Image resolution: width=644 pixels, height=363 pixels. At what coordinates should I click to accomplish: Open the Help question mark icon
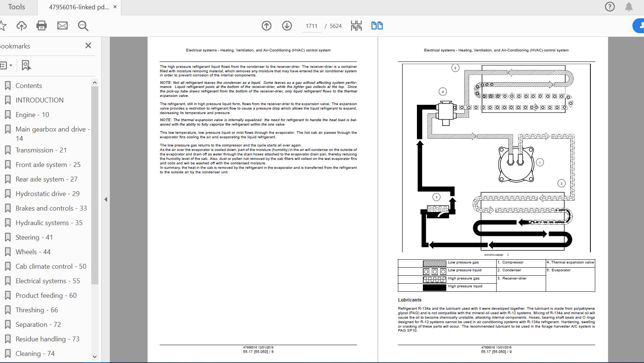610,7
